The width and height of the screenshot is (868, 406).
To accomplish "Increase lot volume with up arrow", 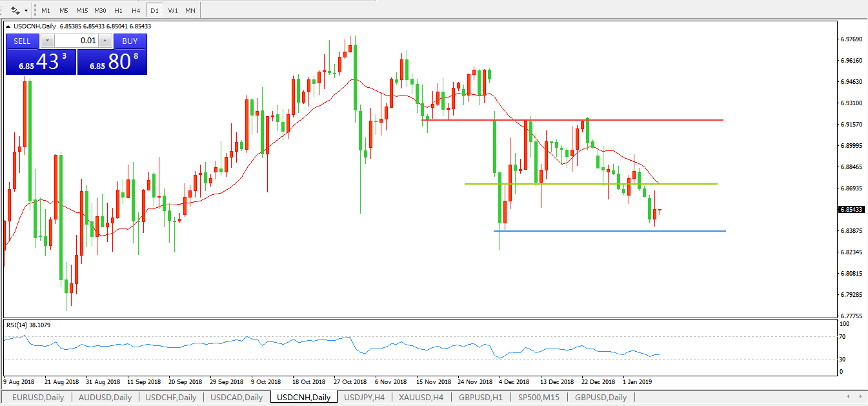I will 105,41.
